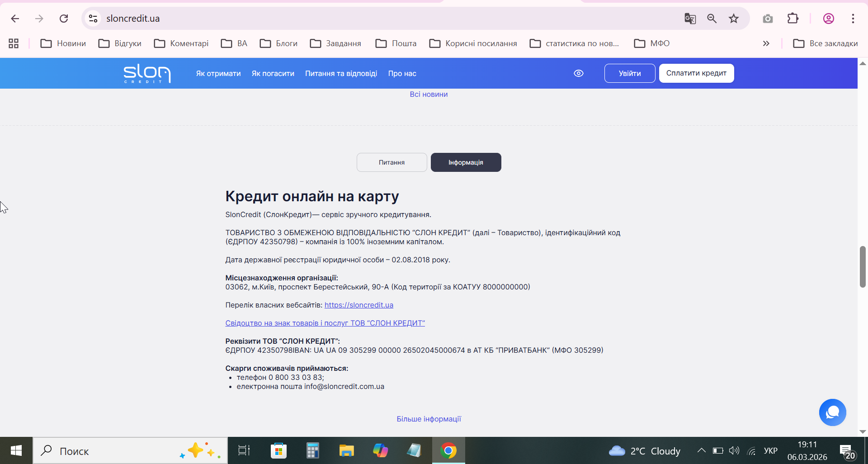Open the Корисні посилання bookmarks folder

click(473, 43)
